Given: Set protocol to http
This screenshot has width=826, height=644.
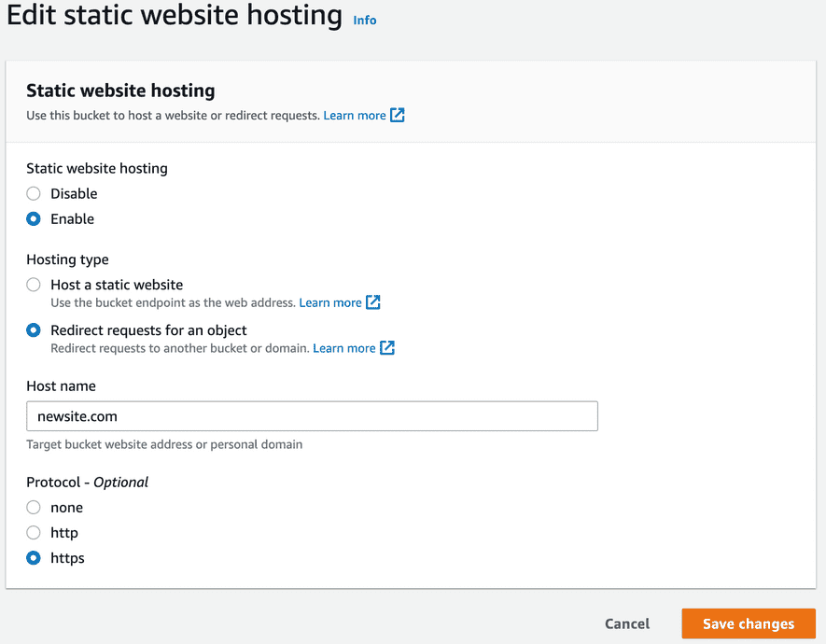Looking at the screenshot, I should coord(34,533).
